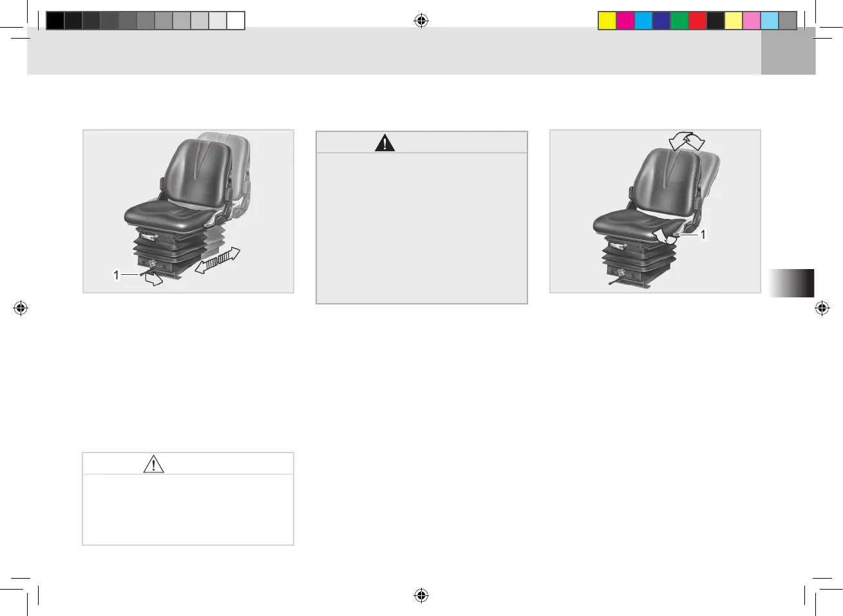Click the left seat sliding illustration
843x616 pixels.
click(x=188, y=211)
